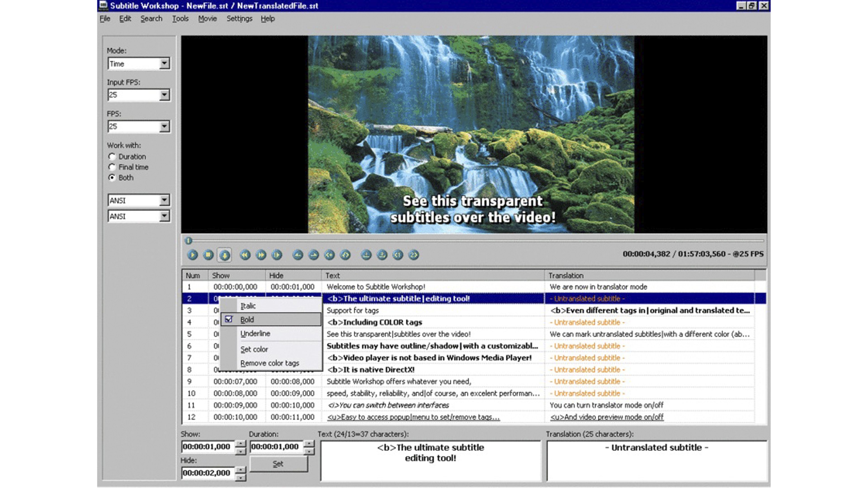
Task: Increase Show time with up spinner arrow
Action: click(x=240, y=443)
